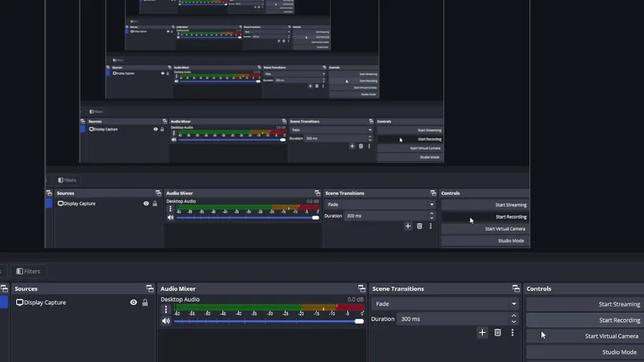Open Fade dropdown in second-largest mirrored preview
Screen dimensions: 644x362
coord(331,129)
